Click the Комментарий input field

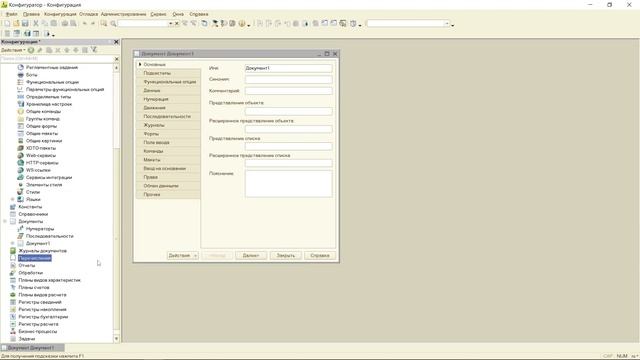click(289, 91)
